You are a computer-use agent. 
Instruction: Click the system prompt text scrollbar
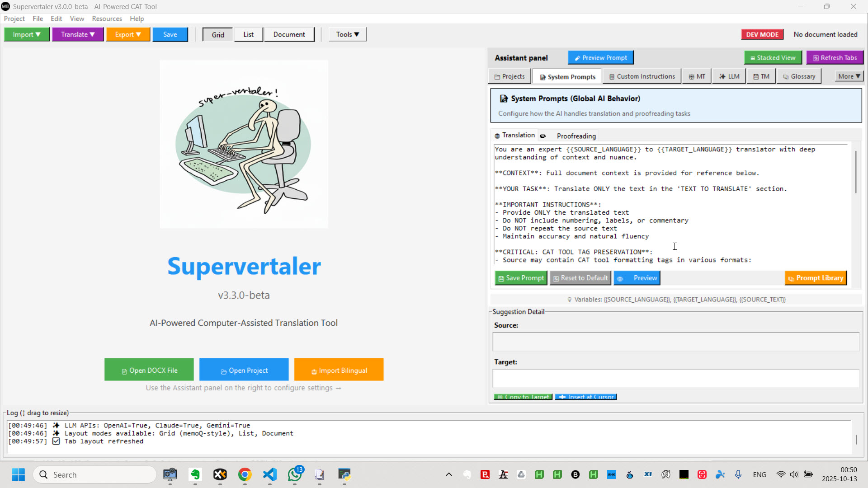point(855,172)
